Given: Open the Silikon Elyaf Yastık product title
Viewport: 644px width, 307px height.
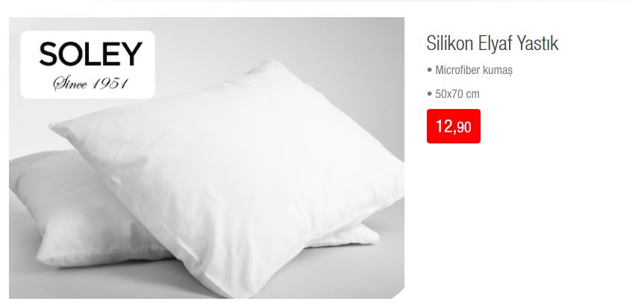Looking at the screenshot, I should click(493, 43).
